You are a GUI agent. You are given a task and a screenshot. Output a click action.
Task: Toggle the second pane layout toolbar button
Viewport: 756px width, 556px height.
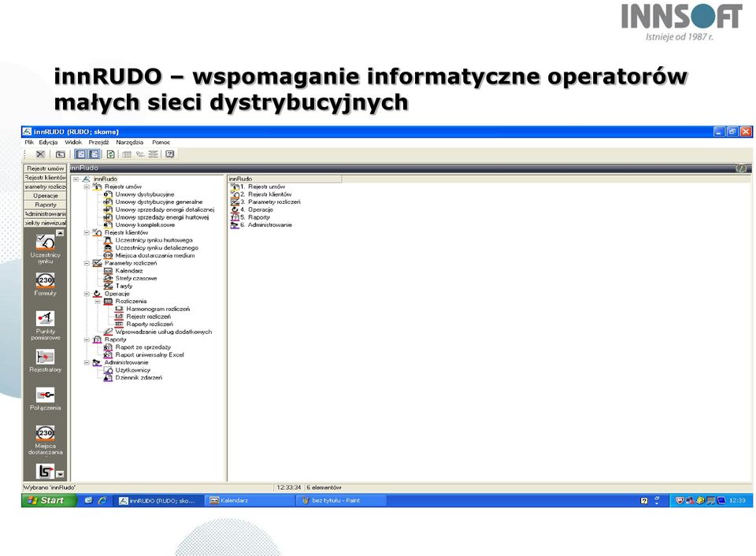[94, 154]
